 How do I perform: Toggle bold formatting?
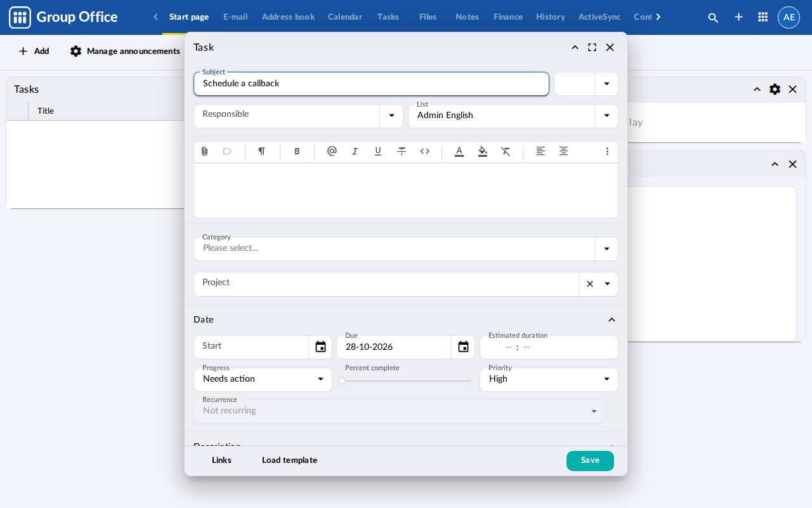point(297,151)
